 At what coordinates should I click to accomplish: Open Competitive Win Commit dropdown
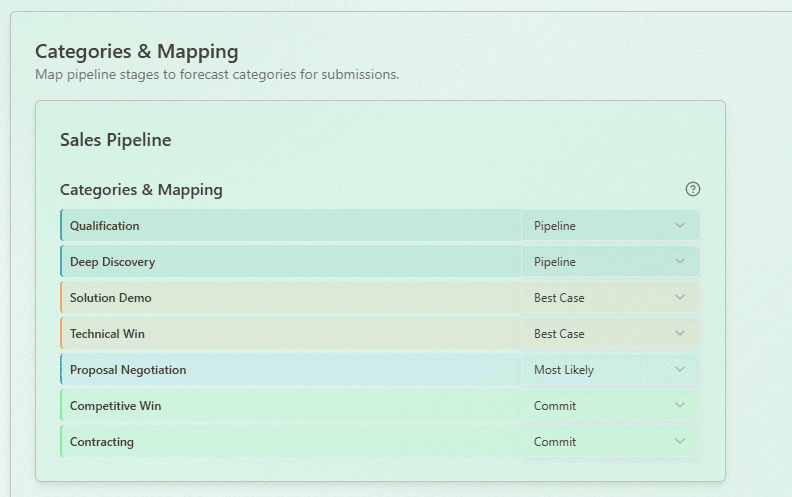tap(610, 405)
